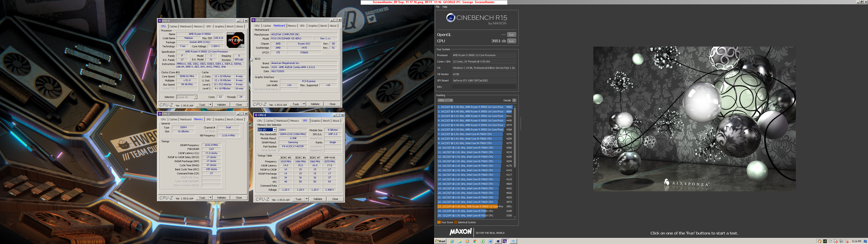This screenshot has width=868, height=244.
Task: Open Windows Explorer folder icon in taskbar
Action: 460,241
